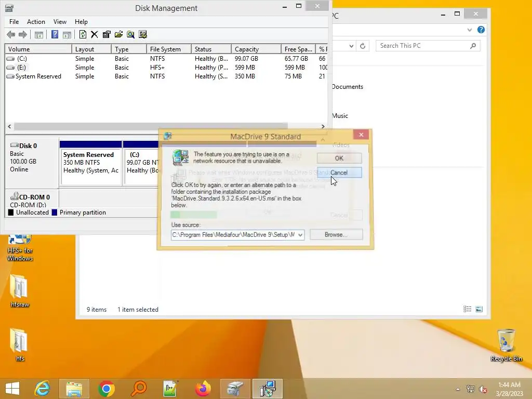Image resolution: width=532 pixels, height=399 pixels.
Task: Click the Use source path text field
Action: tap(233, 235)
